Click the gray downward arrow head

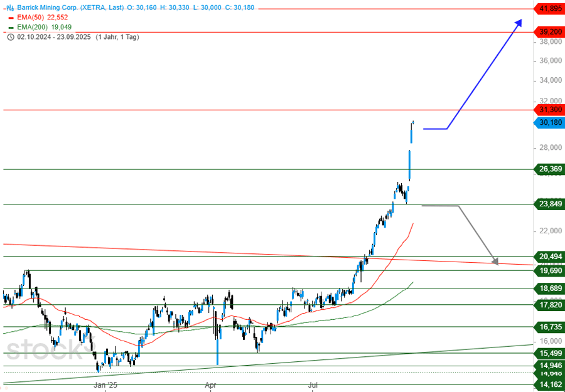click(x=495, y=260)
